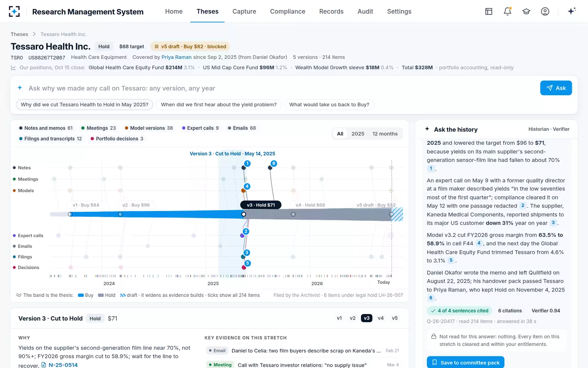This screenshot has width=588, height=368.
Task: Switch to version v4 tab
Action: pyautogui.click(x=381, y=318)
